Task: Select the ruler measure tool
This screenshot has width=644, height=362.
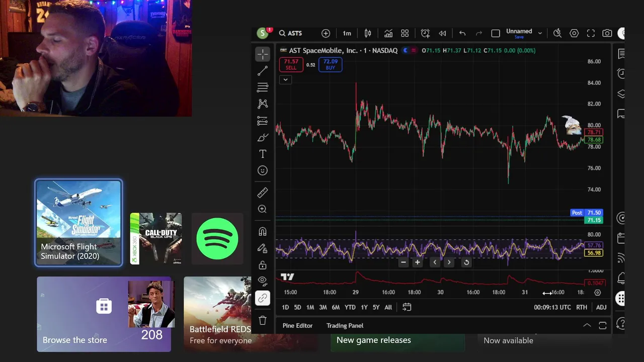Action: pos(263,193)
